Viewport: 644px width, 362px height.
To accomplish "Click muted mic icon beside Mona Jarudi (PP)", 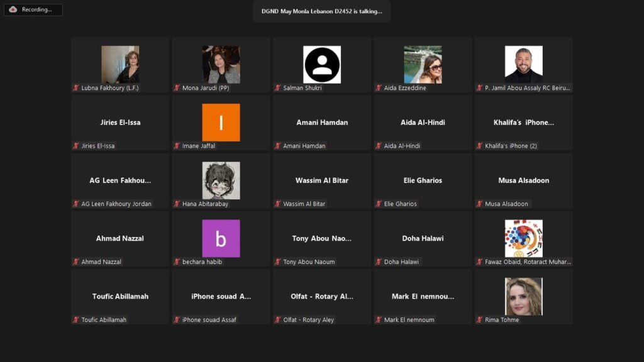I will [x=177, y=88].
